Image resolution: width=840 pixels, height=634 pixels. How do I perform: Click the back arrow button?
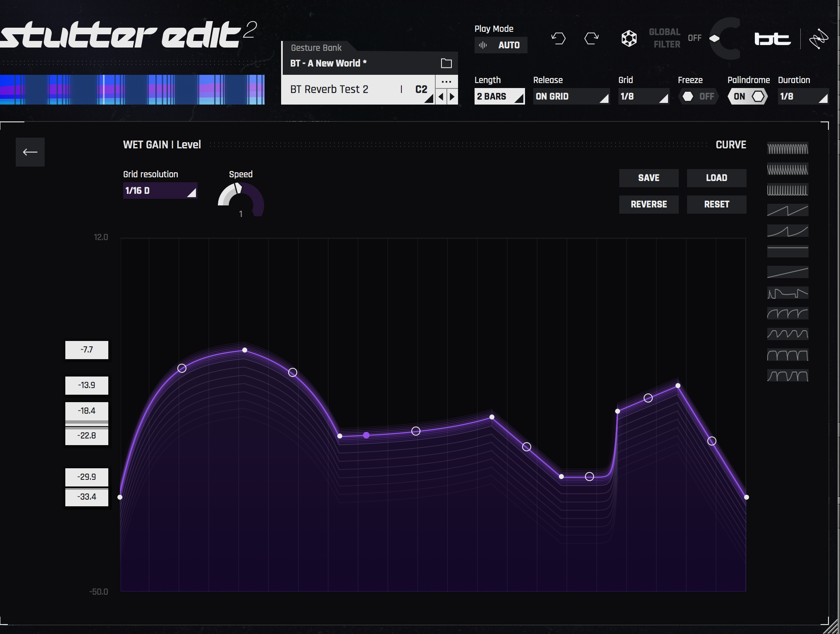tap(30, 152)
